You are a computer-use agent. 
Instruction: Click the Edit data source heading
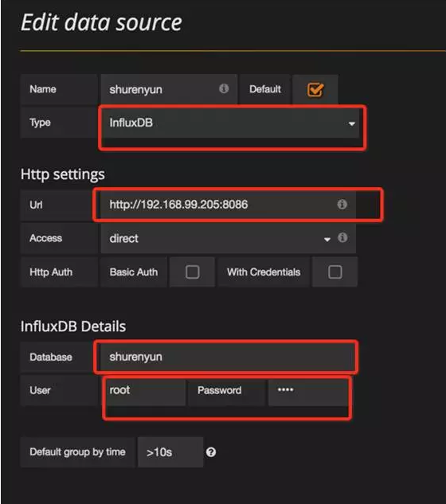click(x=102, y=23)
